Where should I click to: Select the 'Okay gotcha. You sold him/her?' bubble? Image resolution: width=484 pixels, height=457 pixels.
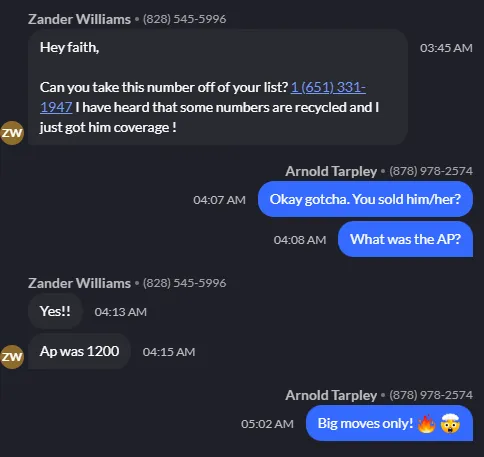coord(365,199)
